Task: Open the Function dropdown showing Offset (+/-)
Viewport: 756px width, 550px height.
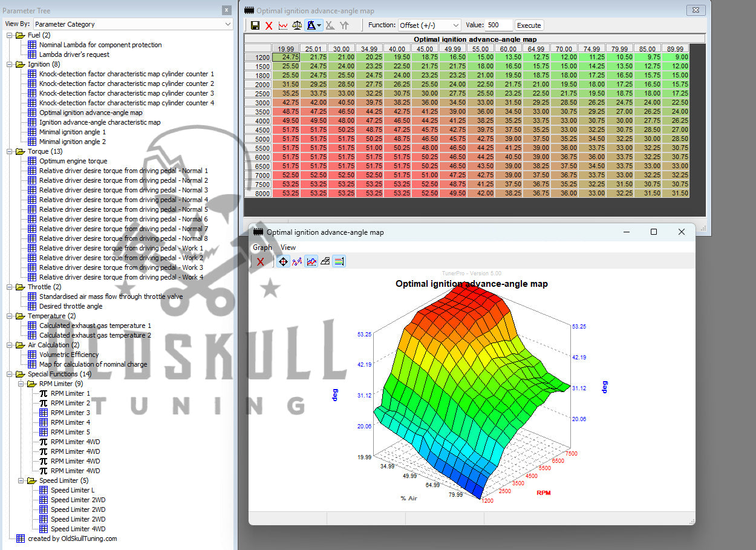Action: [x=429, y=25]
